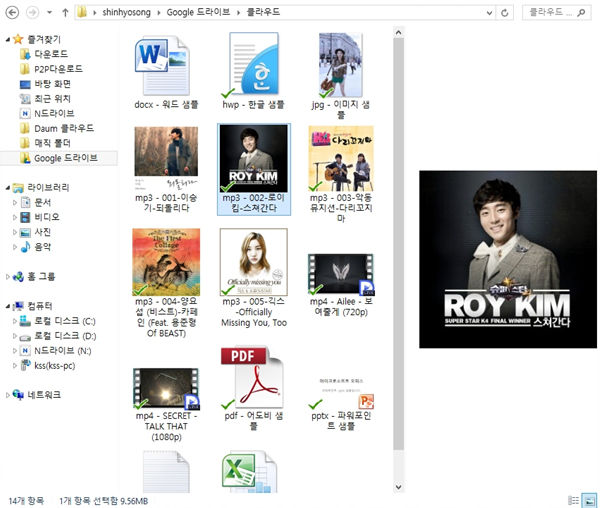Select the Excel spreadsheet file icon

pyautogui.click(x=249, y=472)
